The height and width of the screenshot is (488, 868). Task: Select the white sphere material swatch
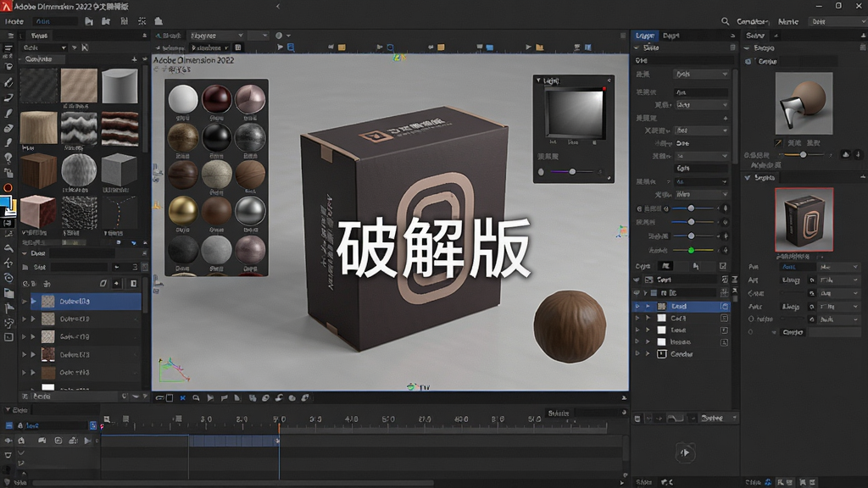[x=183, y=99]
